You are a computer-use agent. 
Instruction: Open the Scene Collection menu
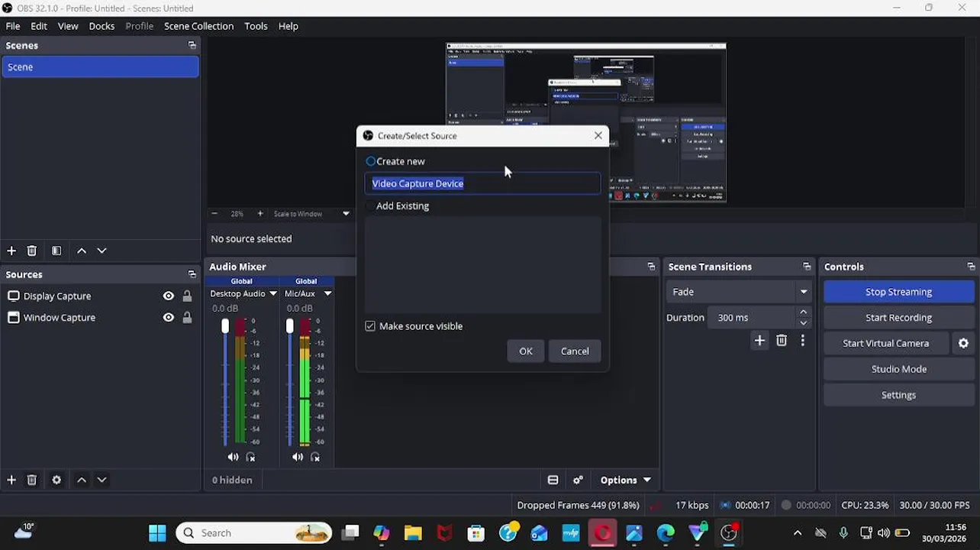[198, 26]
